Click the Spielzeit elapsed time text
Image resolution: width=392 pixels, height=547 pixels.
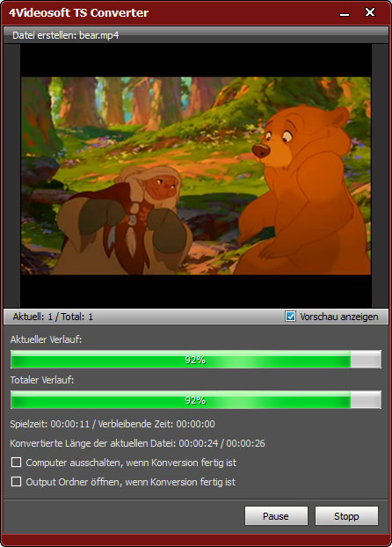[50, 424]
